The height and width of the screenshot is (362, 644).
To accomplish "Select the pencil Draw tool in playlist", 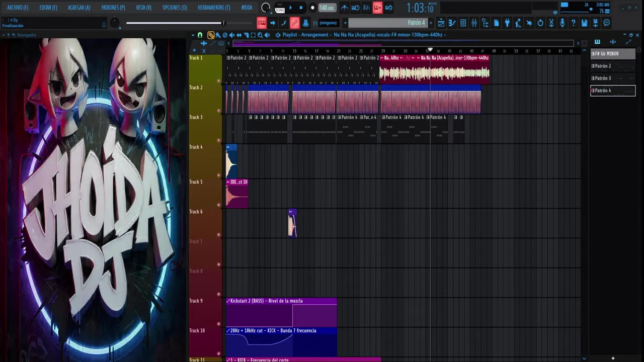I will [x=211, y=35].
